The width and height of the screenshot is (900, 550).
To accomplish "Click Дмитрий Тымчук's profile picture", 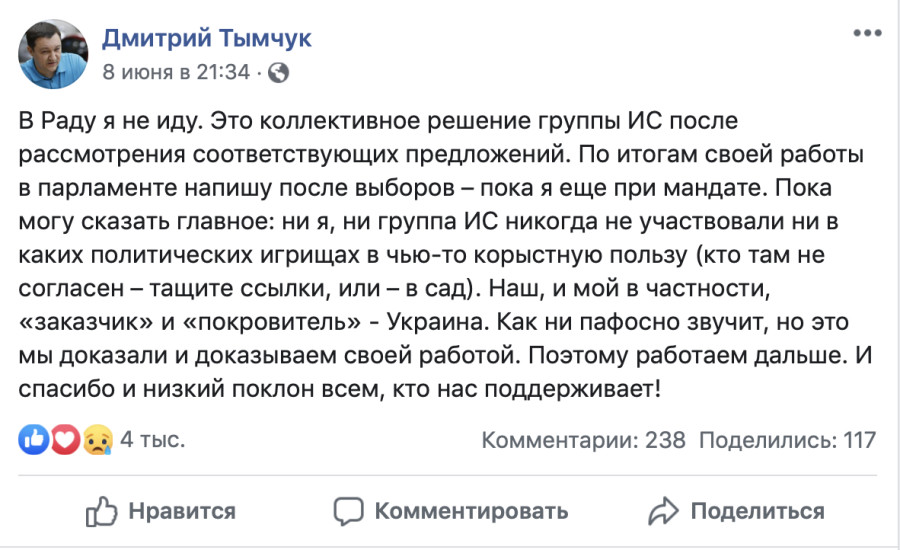I will [x=53, y=53].
